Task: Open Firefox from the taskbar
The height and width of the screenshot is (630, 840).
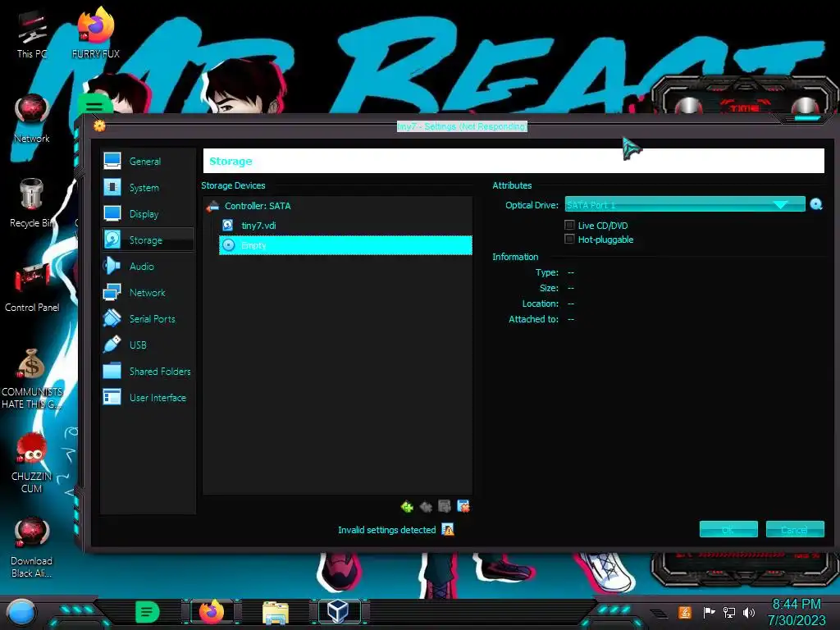Action: 212,612
